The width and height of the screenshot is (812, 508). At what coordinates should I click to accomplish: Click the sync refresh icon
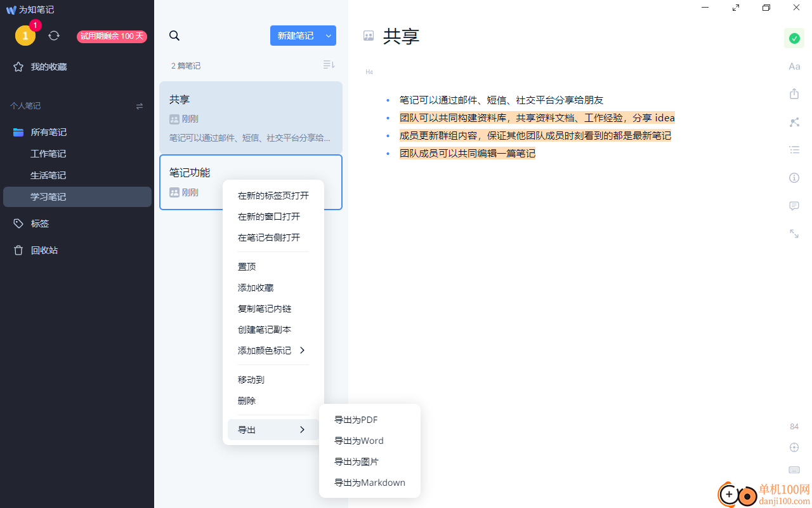54,36
